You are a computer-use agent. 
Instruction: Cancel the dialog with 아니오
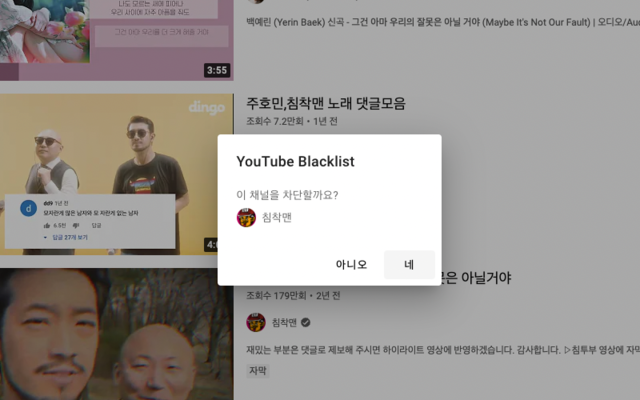tap(351, 265)
